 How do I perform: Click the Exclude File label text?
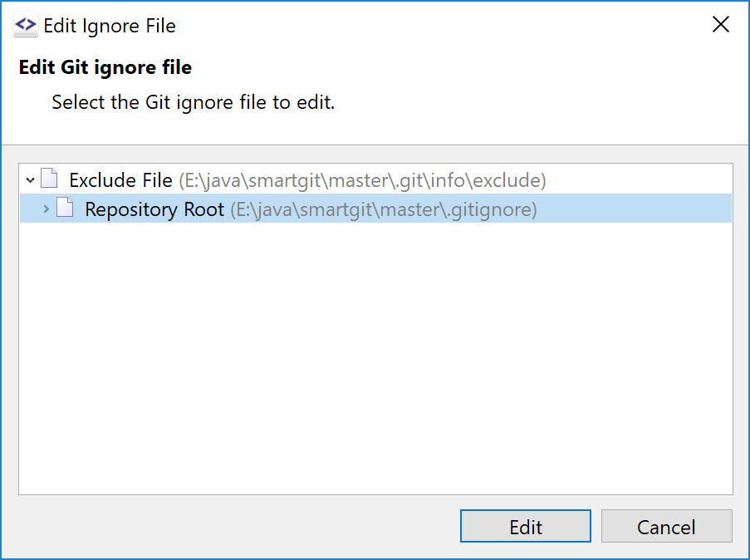[x=120, y=179]
